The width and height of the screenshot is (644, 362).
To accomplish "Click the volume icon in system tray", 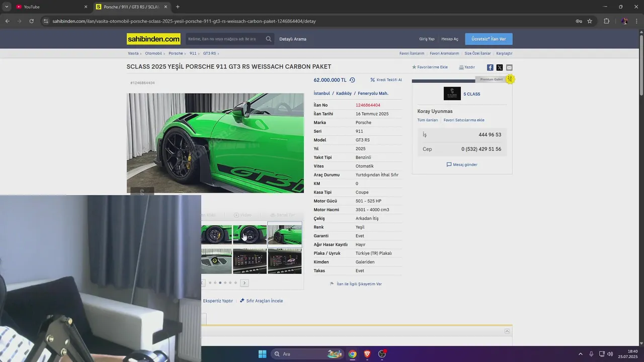I will click(610, 354).
